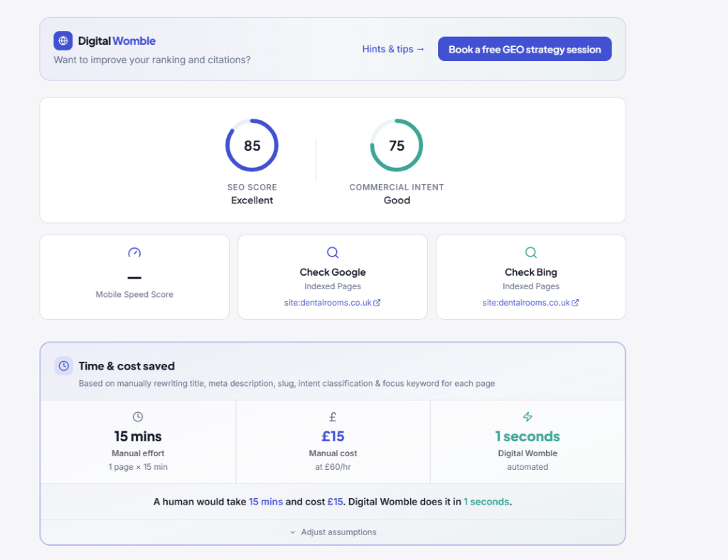
Task: Click the Mobile Speed Score label
Action: pos(134,295)
